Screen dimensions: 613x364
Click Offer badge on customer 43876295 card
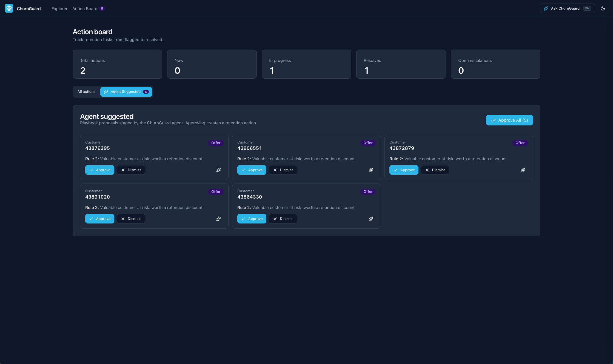click(216, 143)
